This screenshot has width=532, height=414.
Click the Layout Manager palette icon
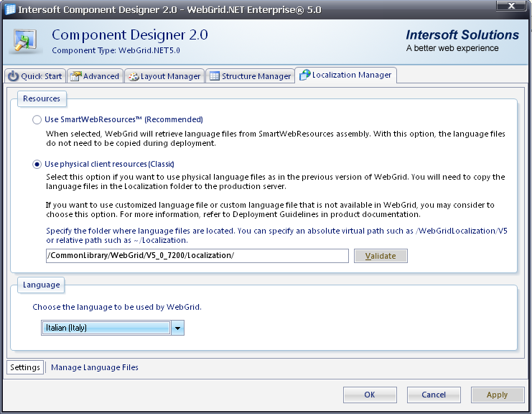134,76
